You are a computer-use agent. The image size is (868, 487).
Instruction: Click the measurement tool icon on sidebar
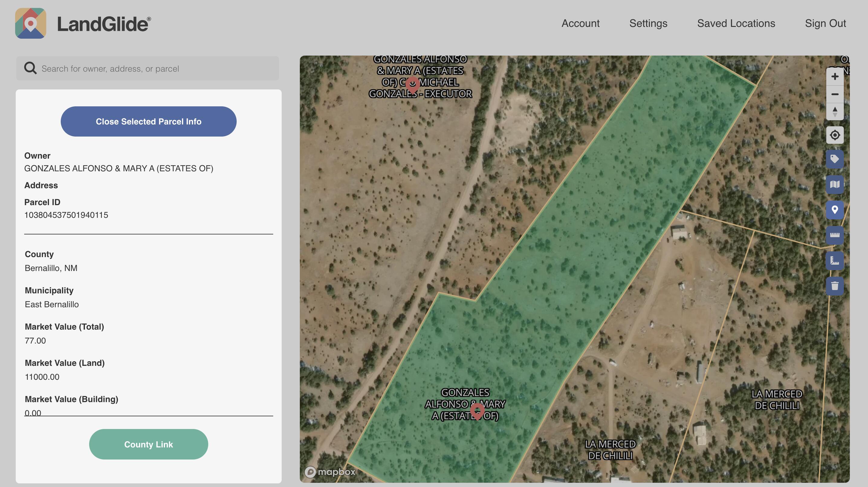835,235
